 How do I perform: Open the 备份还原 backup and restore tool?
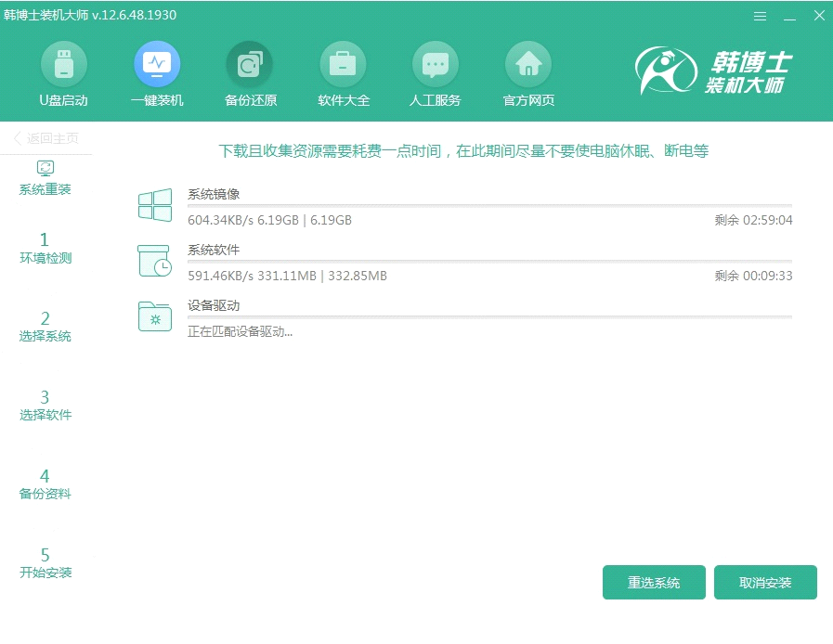(249, 72)
